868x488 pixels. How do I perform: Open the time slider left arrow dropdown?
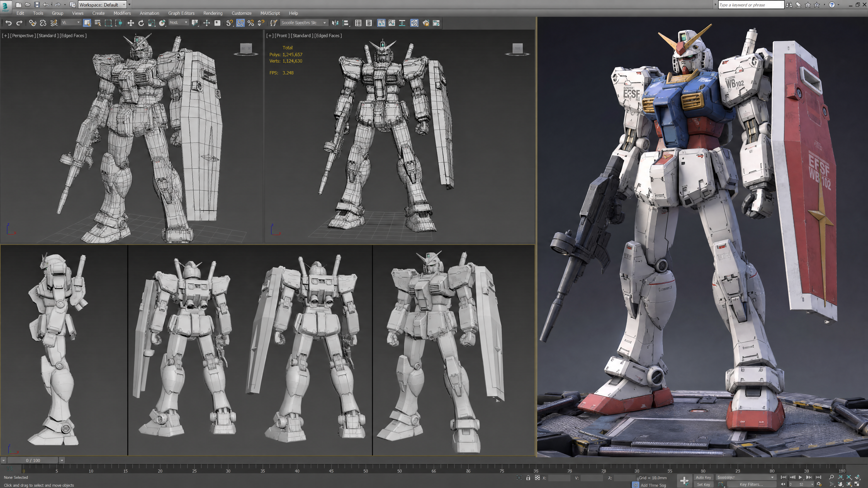(3, 460)
